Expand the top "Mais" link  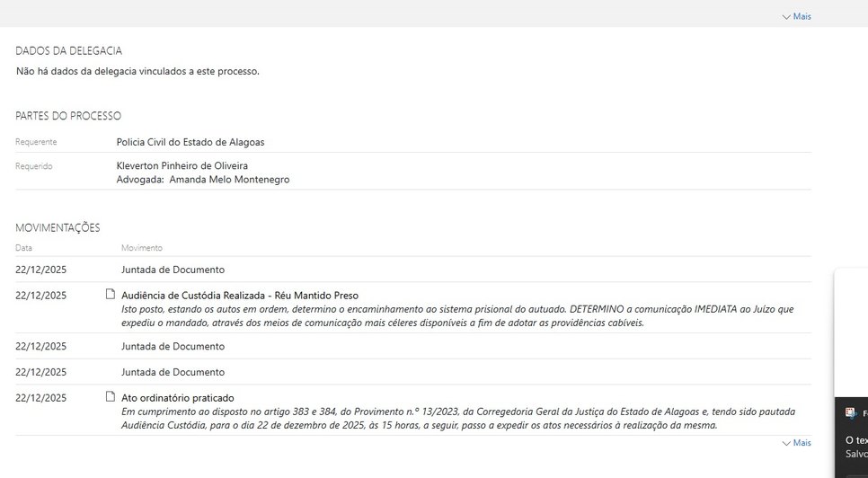802,16
